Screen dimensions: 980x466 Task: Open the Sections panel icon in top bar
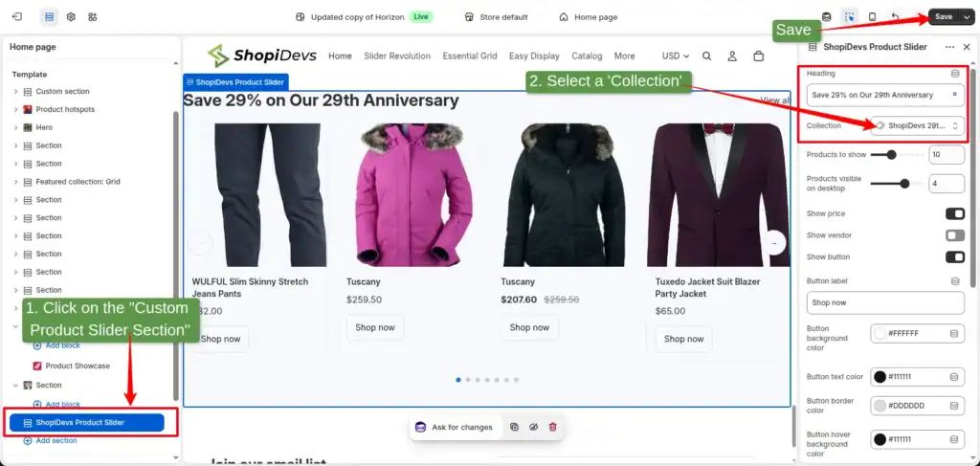[x=50, y=17]
